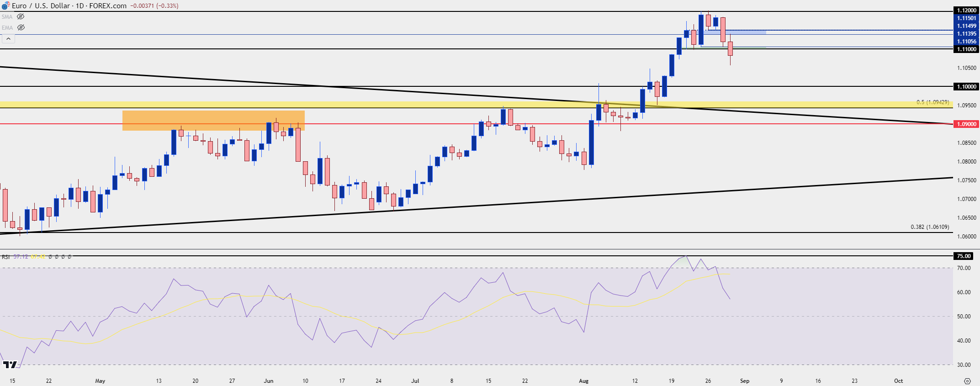Viewport: 980px width, 386px height.
Task: Click the Oct label on time axis
Action: 899,381
